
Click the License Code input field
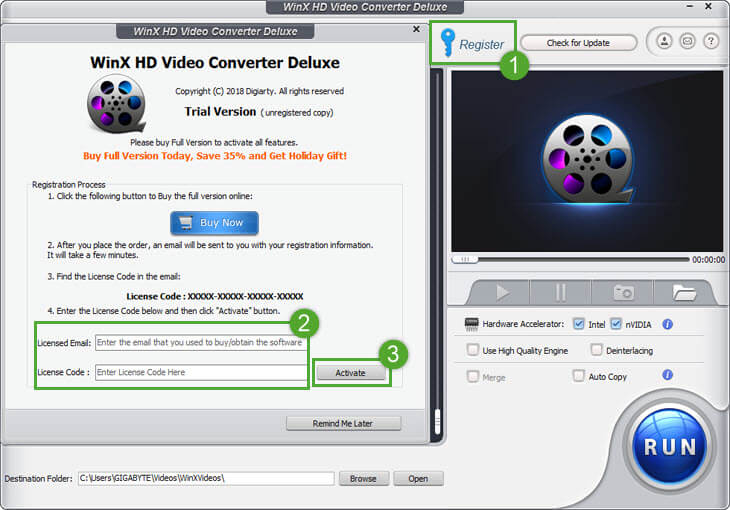(x=200, y=372)
